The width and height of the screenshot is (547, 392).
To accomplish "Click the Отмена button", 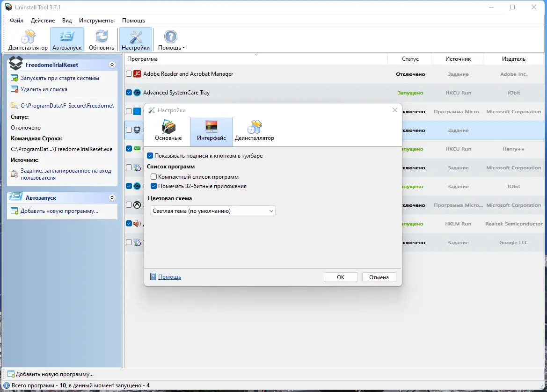I will 379,277.
